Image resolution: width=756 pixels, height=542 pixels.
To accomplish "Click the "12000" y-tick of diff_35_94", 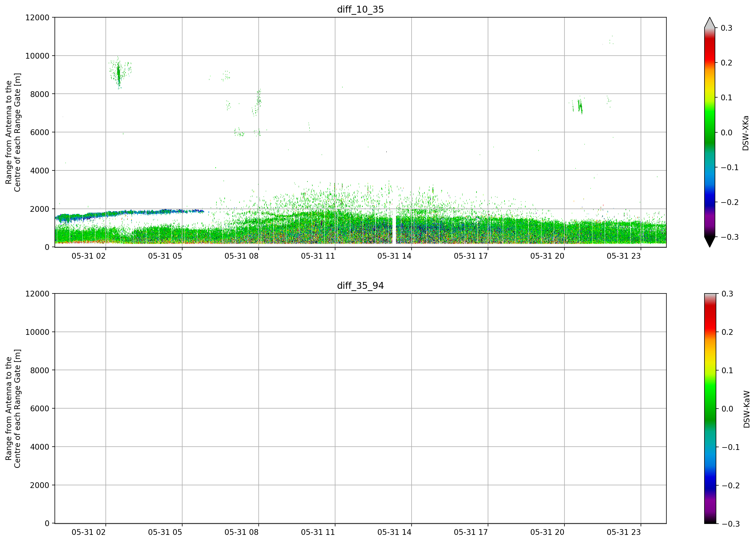I will click(37, 294).
